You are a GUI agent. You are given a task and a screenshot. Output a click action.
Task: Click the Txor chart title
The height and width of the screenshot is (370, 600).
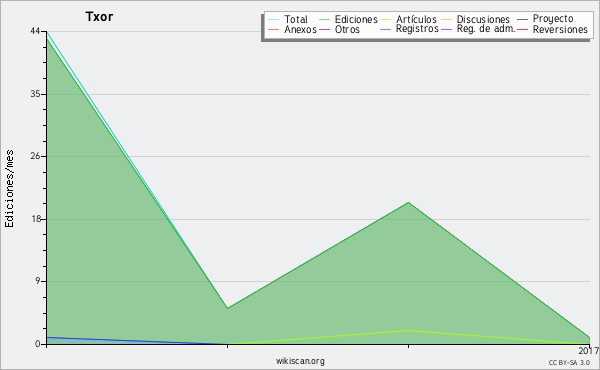99,16
